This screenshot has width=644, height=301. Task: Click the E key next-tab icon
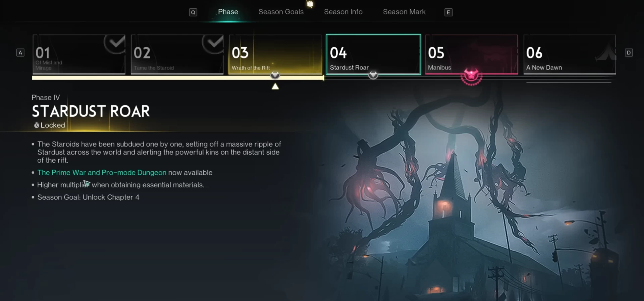[x=448, y=12]
